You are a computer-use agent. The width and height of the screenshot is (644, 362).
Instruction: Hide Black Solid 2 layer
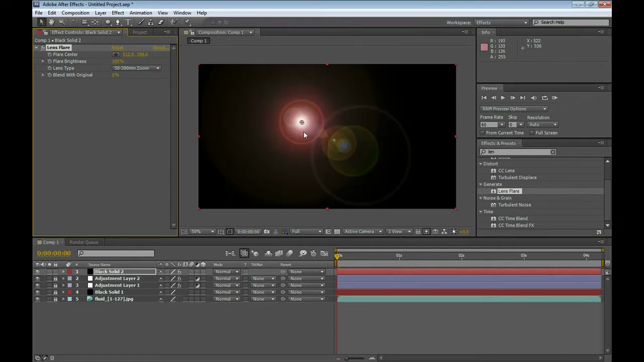(x=37, y=271)
